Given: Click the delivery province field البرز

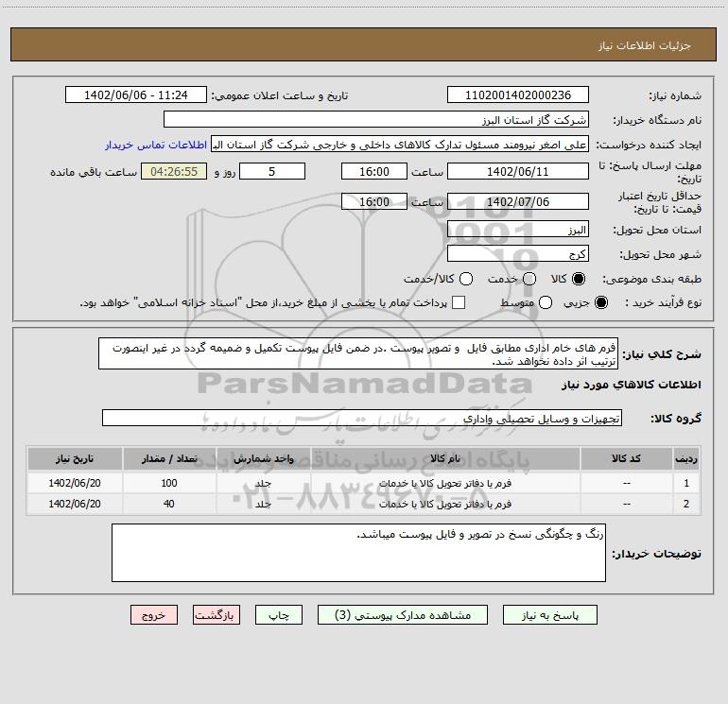Looking at the screenshot, I should 518,230.
